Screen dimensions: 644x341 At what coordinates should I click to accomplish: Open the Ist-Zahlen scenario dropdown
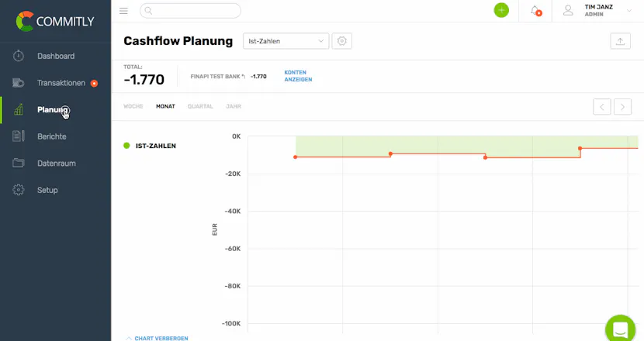(x=286, y=41)
